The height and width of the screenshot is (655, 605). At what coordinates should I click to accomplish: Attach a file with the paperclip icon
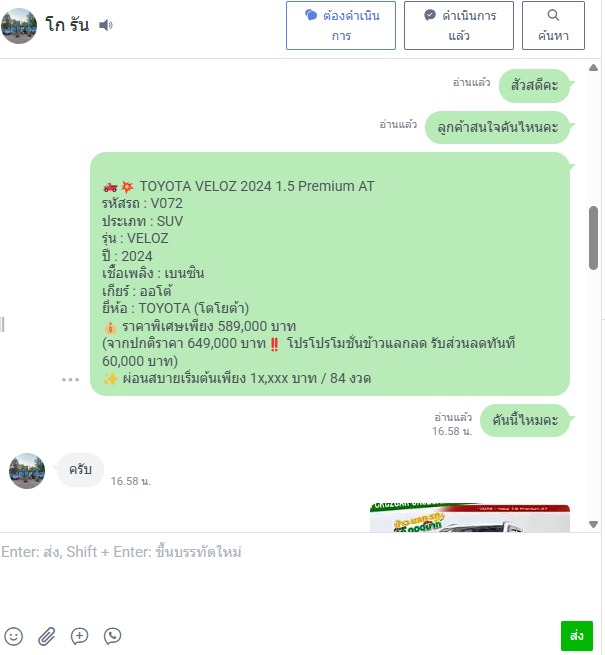pos(46,636)
